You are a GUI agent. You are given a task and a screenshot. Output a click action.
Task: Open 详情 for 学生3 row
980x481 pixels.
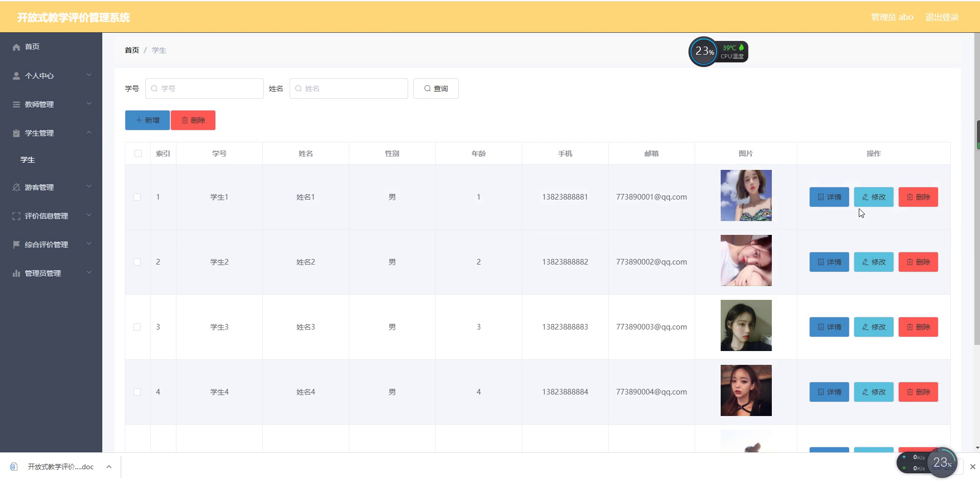pos(829,327)
